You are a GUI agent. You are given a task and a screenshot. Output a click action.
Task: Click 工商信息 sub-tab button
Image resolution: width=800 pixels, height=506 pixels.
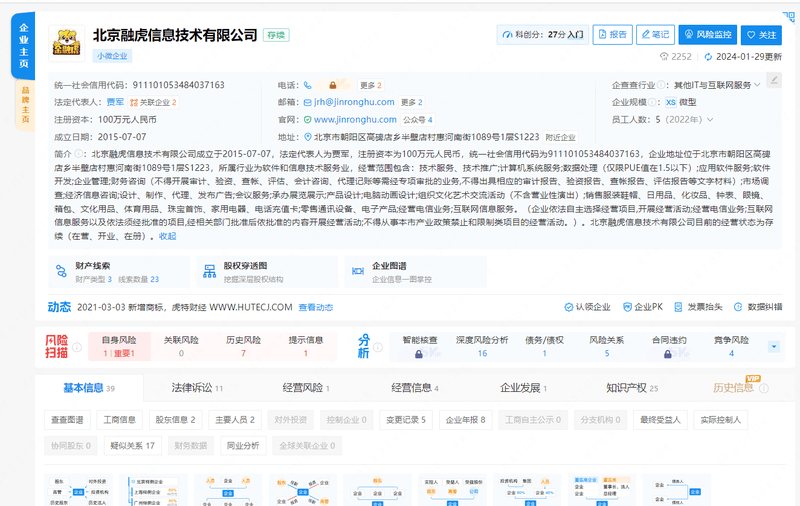click(119, 420)
